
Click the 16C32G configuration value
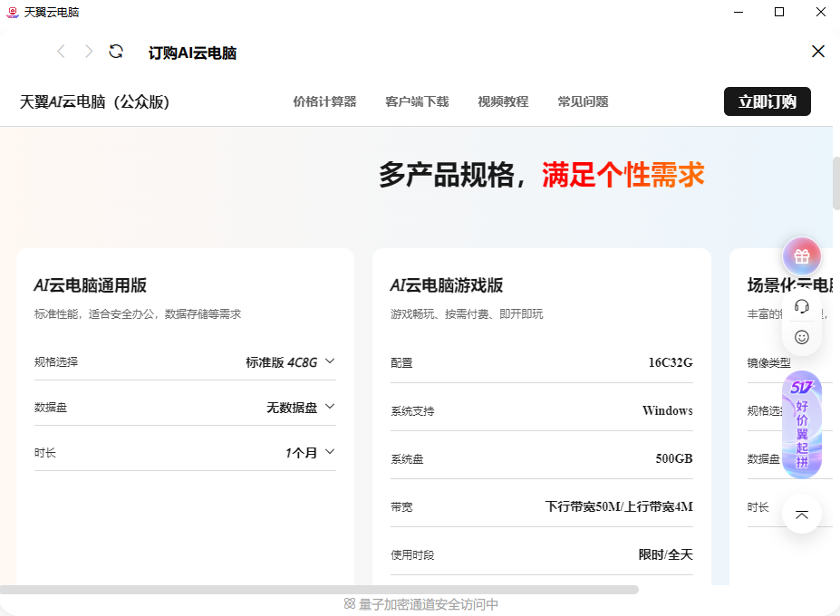[671, 362]
